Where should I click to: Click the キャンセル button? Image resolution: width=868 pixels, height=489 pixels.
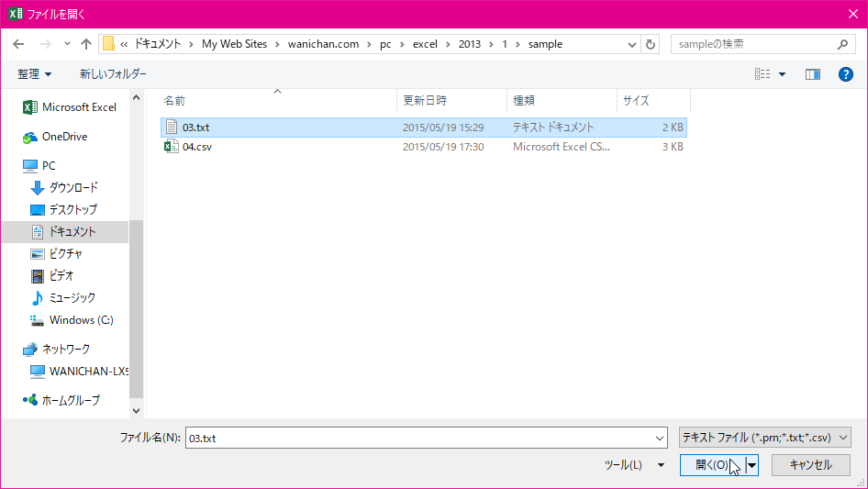(x=811, y=465)
